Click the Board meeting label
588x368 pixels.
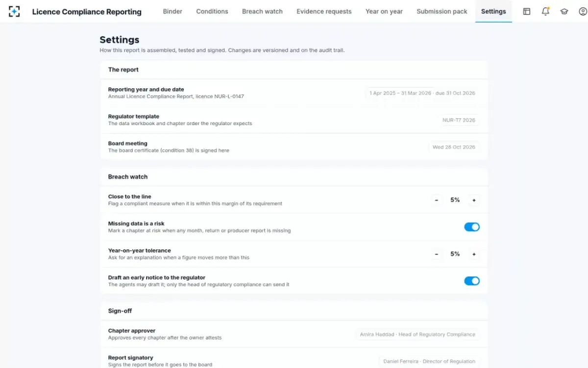(x=128, y=144)
